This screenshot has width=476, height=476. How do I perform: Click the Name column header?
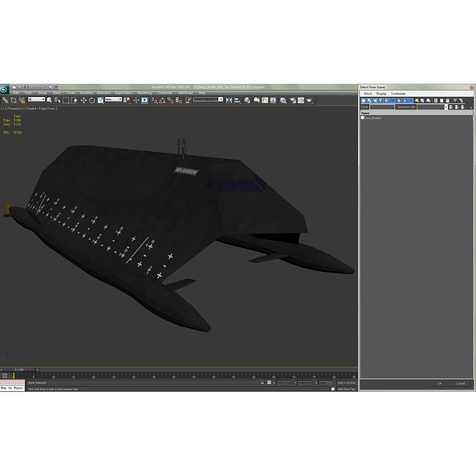tap(416, 113)
